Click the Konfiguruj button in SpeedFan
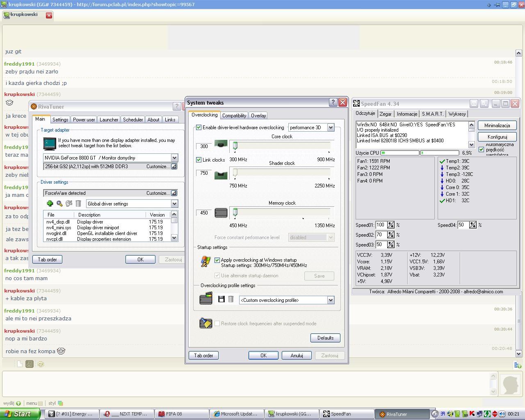This screenshot has width=525, height=420. [497, 137]
